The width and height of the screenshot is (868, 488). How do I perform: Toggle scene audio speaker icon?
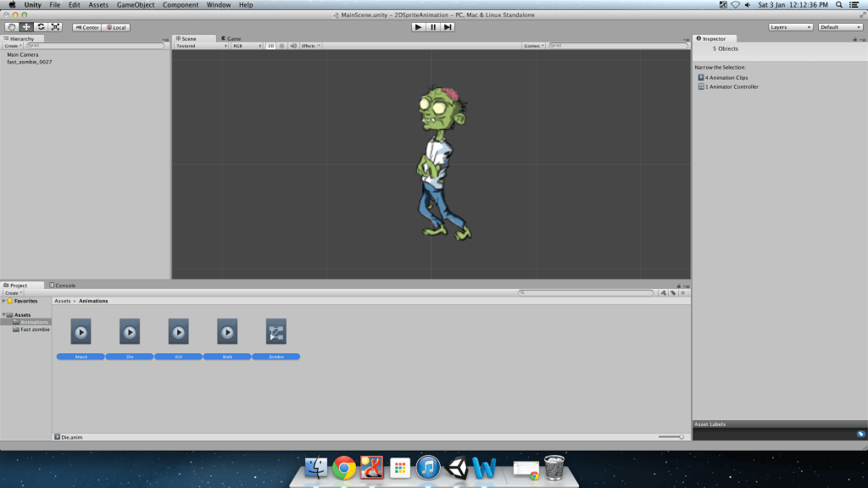coord(293,46)
